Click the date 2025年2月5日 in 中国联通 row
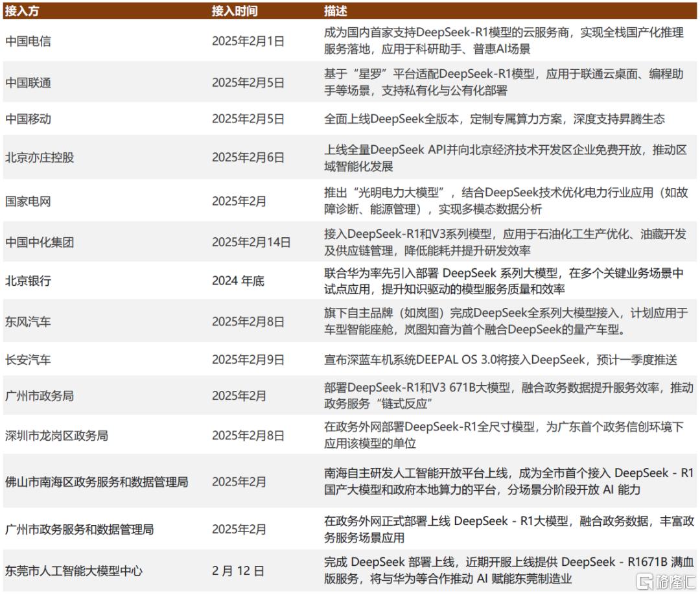 (248, 82)
